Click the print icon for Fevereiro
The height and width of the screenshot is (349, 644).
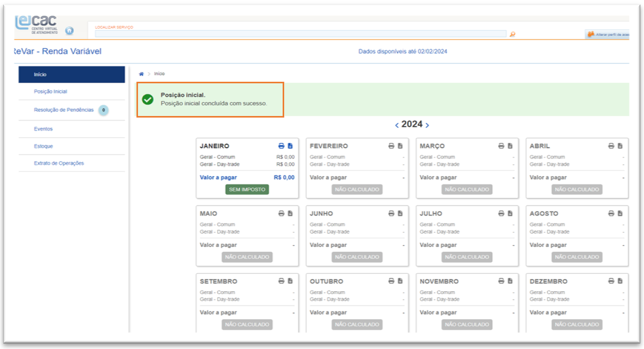tap(391, 146)
